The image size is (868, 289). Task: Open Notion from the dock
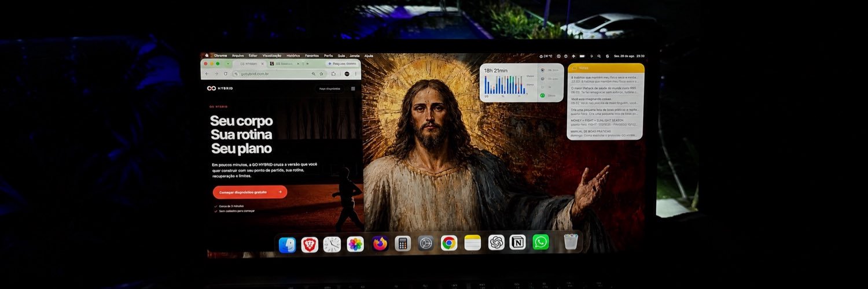coord(518,242)
